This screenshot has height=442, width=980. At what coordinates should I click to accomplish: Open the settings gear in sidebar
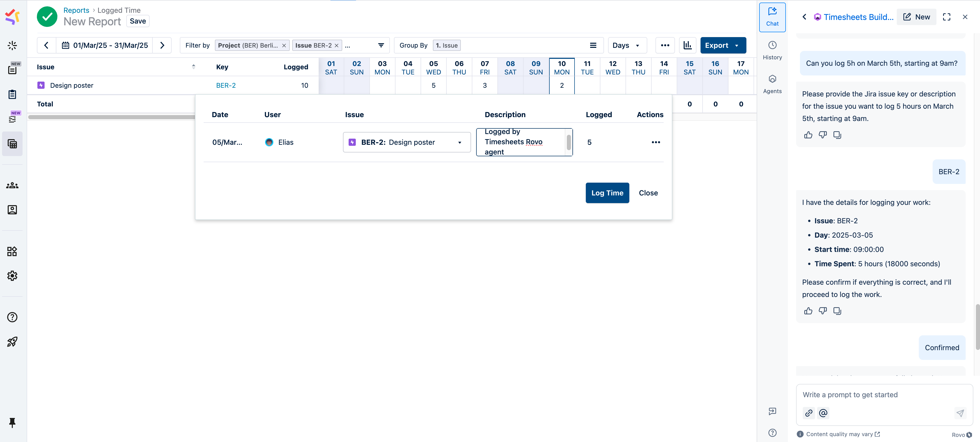tap(12, 275)
